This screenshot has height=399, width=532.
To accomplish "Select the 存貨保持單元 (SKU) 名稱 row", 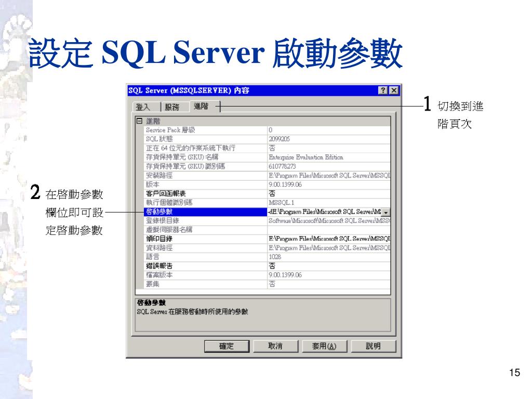I will 268,157.
